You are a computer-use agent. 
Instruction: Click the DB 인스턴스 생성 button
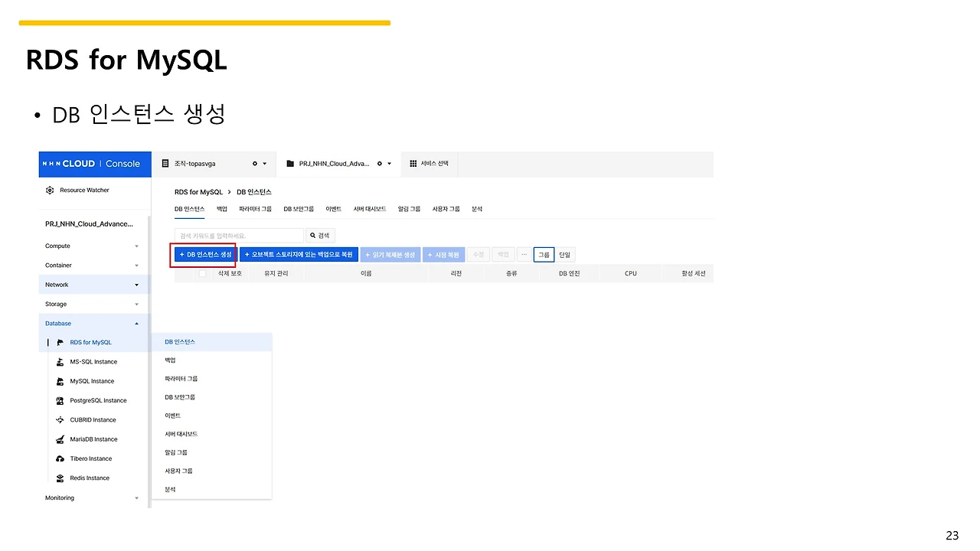[205, 255]
